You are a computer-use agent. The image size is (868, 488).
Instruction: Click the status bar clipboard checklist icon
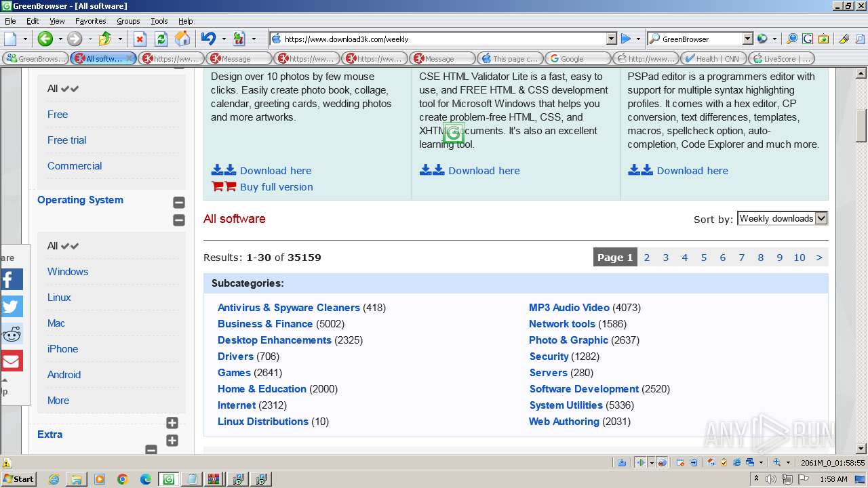coord(724,463)
